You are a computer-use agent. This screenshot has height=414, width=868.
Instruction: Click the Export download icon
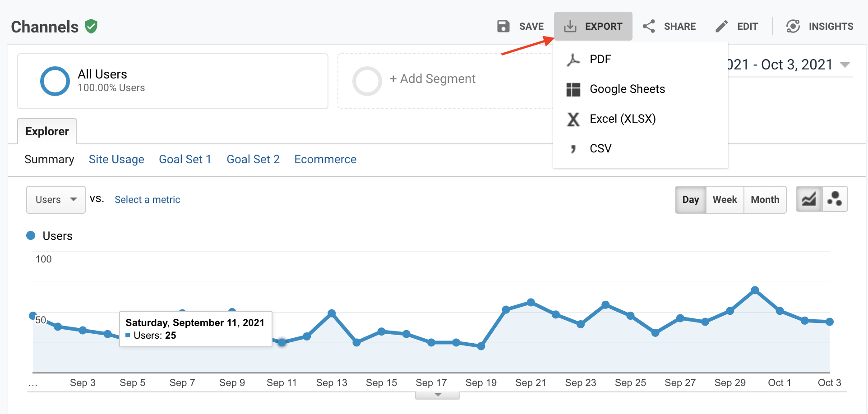point(570,26)
